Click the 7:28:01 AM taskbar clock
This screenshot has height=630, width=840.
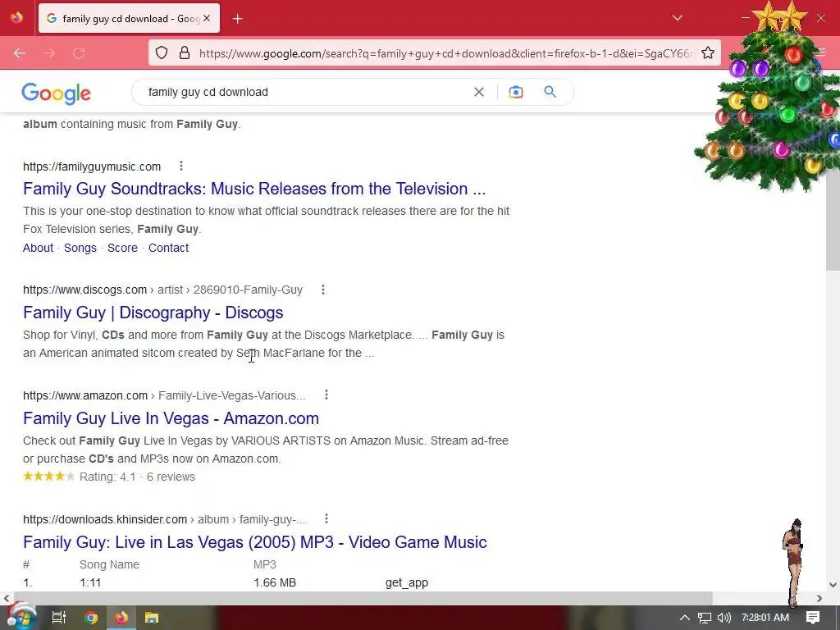coord(765,618)
